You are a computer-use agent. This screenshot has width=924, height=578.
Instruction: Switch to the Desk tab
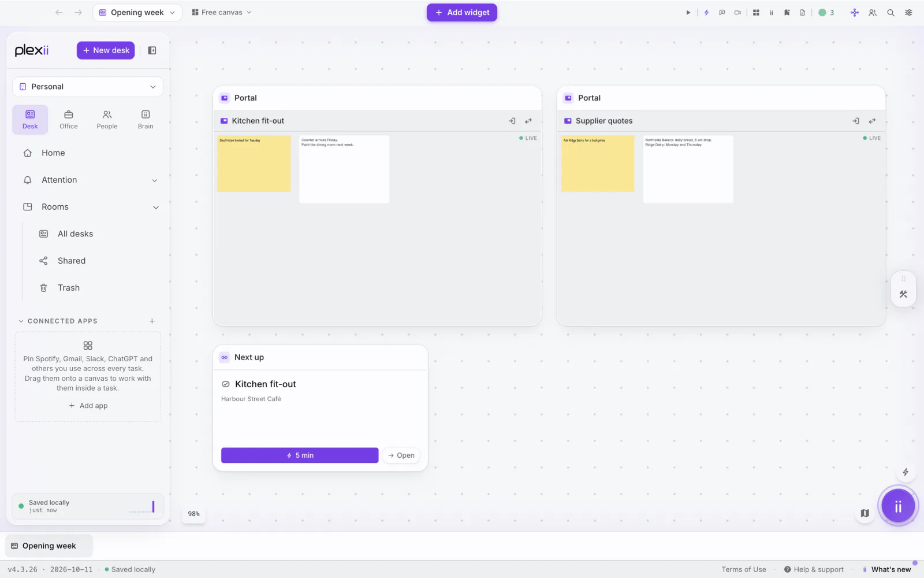[x=30, y=120]
